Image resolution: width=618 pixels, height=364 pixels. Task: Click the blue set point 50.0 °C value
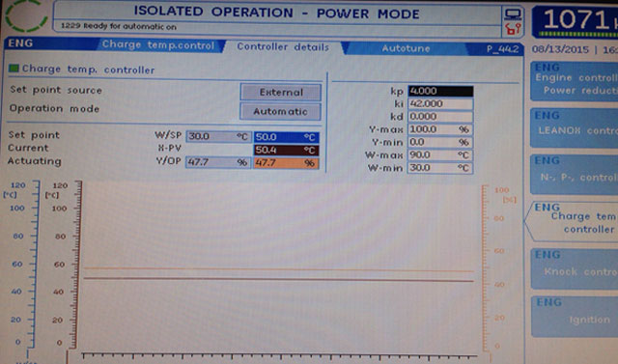point(287,137)
